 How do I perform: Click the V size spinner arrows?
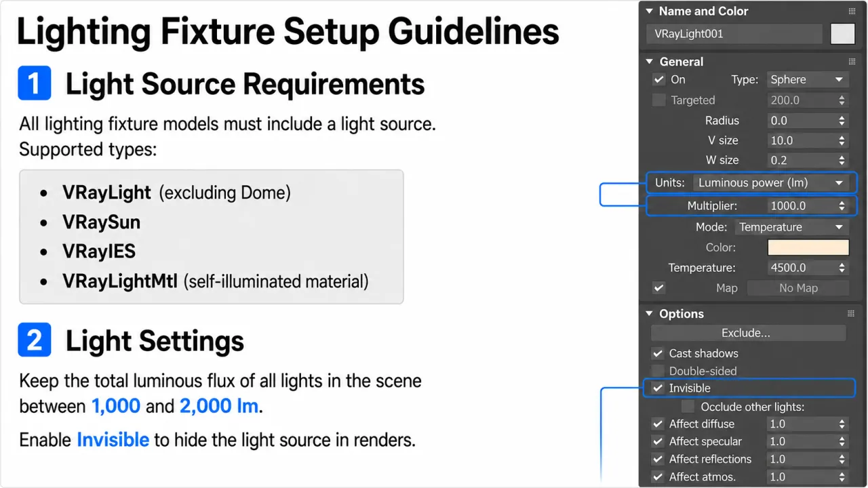(x=842, y=140)
